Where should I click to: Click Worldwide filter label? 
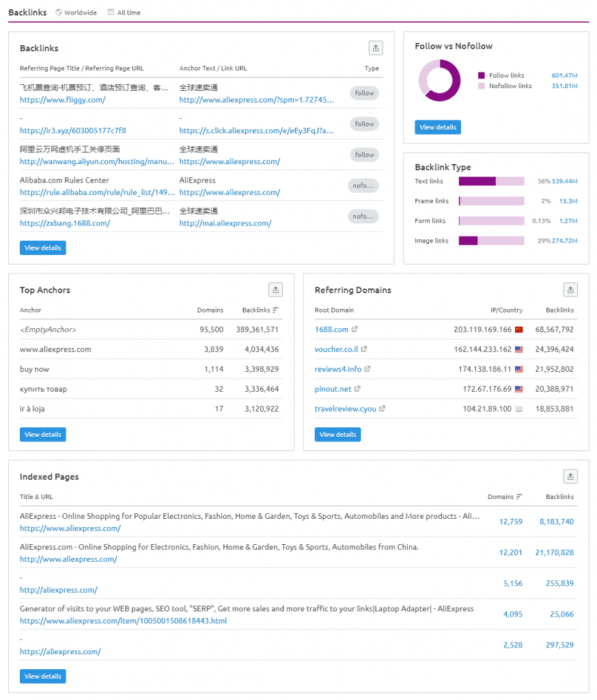tap(81, 12)
